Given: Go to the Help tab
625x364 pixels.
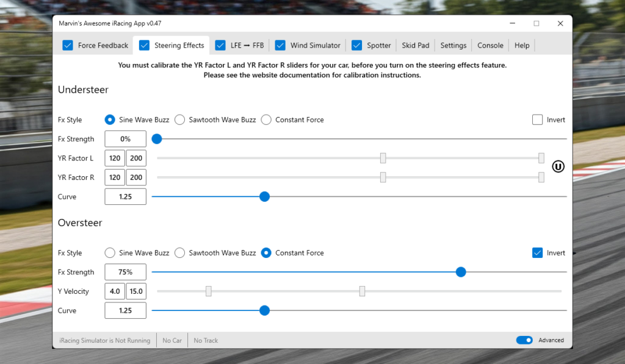Looking at the screenshot, I should [x=522, y=45].
